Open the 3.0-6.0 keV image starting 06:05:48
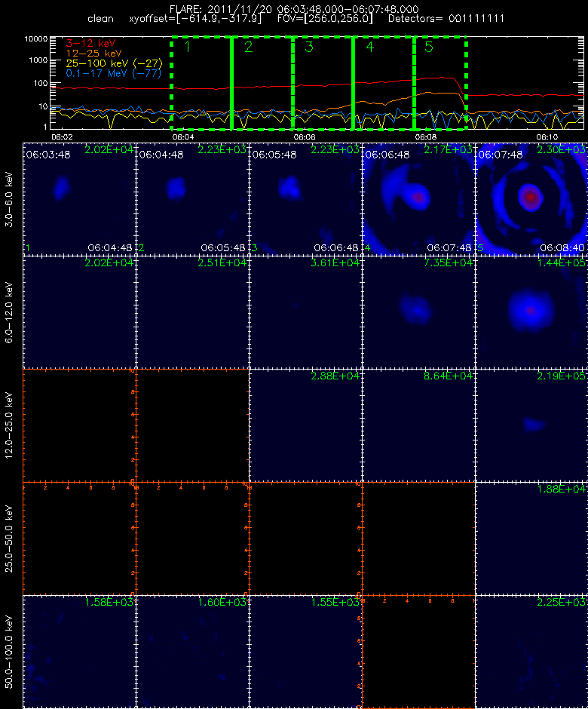 tap(305, 199)
